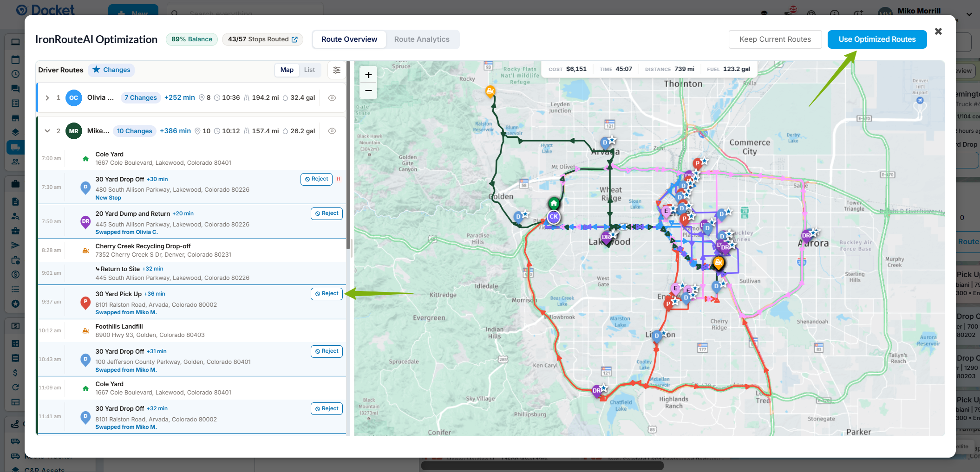Image resolution: width=980 pixels, height=472 pixels.
Task: Open the driver routes filter settings icon
Action: coord(337,70)
